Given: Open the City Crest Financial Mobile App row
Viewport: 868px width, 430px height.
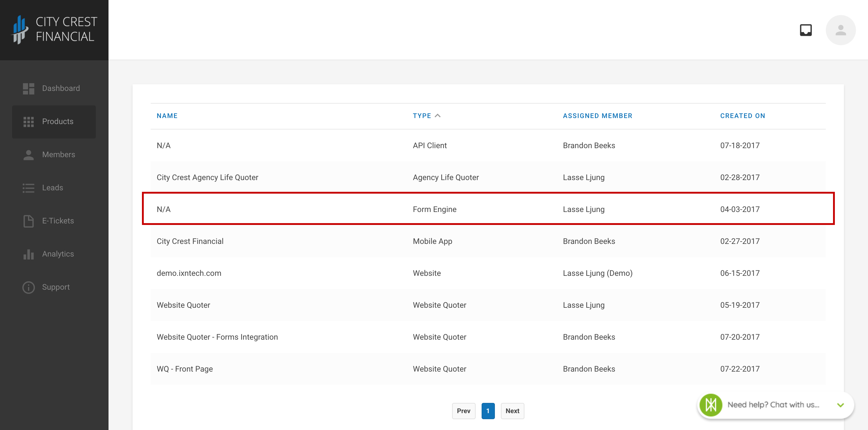Looking at the screenshot, I should [x=488, y=241].
